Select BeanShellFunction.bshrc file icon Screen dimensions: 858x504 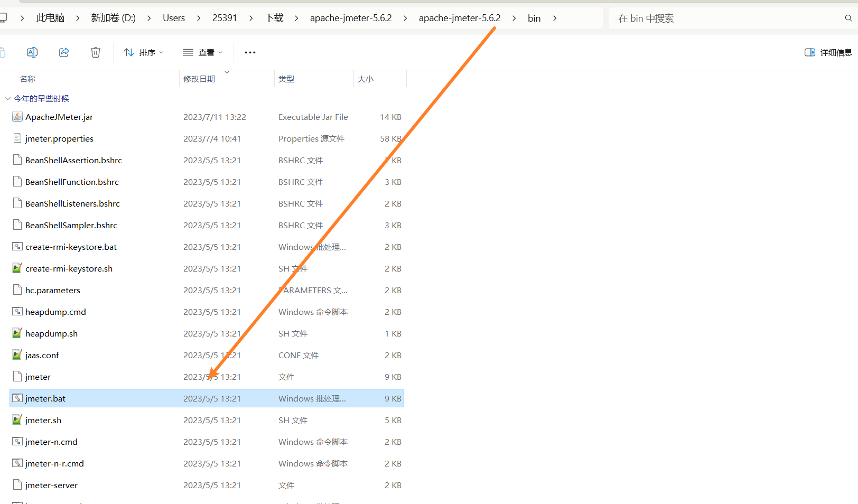17,182
